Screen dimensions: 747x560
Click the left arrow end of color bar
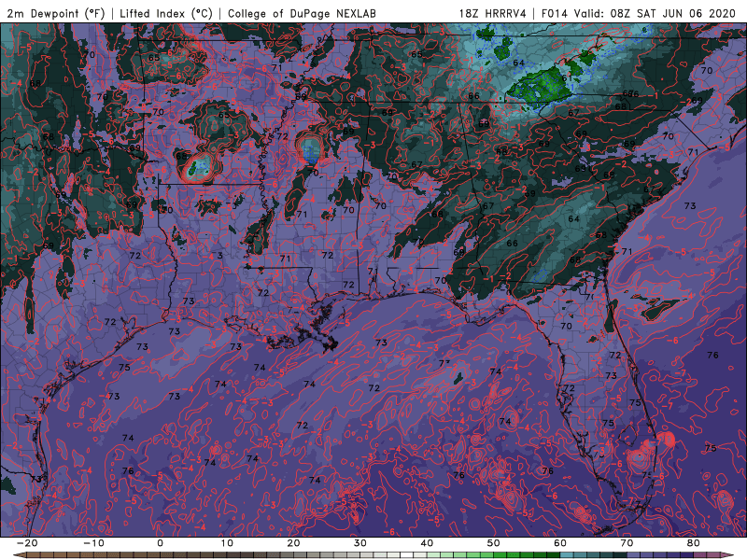point(19,555)
